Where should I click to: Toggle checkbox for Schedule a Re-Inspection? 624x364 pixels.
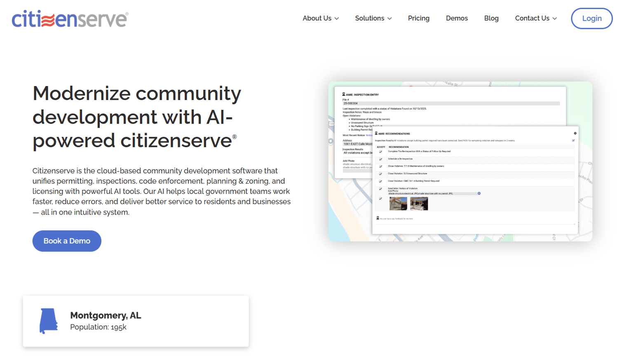click(x=380, y=159)
